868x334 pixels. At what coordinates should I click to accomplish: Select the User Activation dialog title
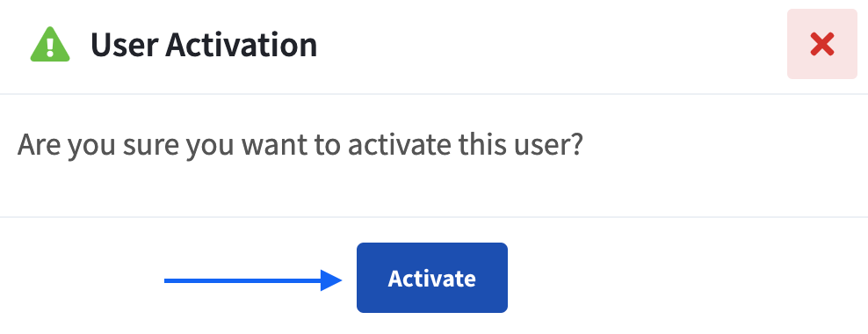pos(204,45)
